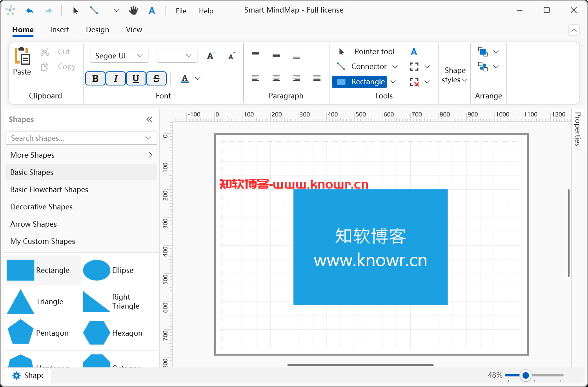588x387 pixels.
Task: Click the Cut button
Action: pyautogui.click(x=55, y=51)
